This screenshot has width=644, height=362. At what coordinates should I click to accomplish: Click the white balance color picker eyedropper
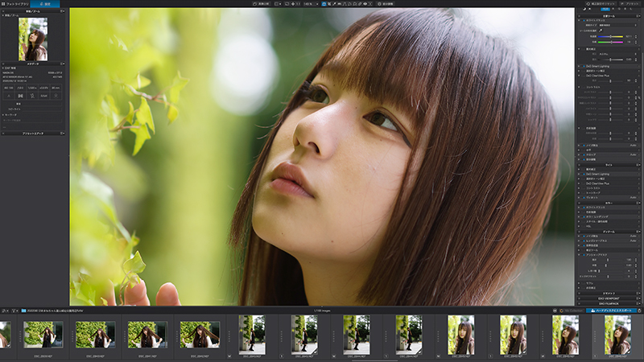click(x=601, y=31)
